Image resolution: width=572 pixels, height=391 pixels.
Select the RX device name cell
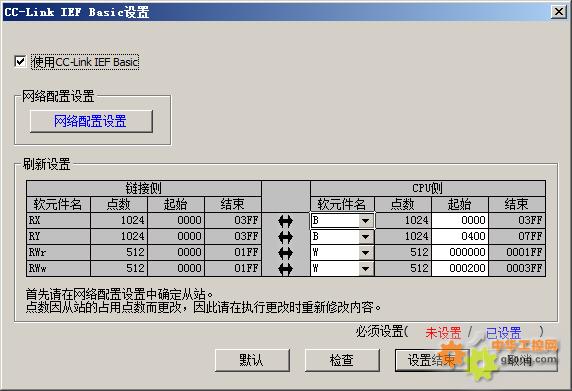[58, 220]
